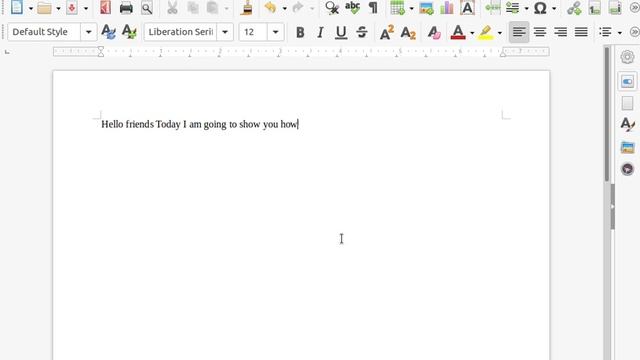640x360 pixels.
Task: Click the Cut scissors icon
Action: pos(172,8)
